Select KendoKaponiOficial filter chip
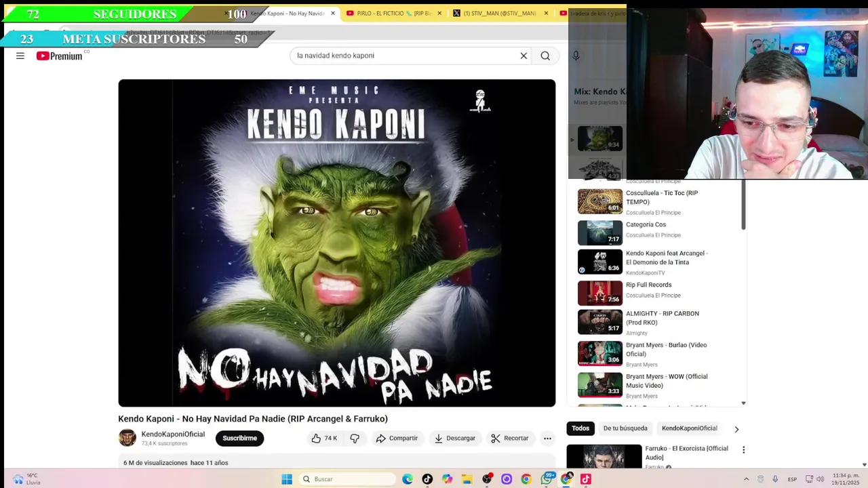This screenshot has height=488, width=868. coord(689,428)
